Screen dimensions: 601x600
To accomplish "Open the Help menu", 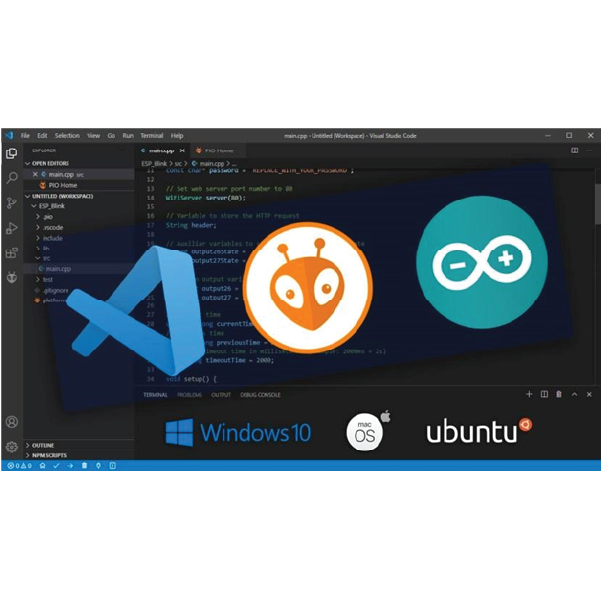I will tap(177, 135).
